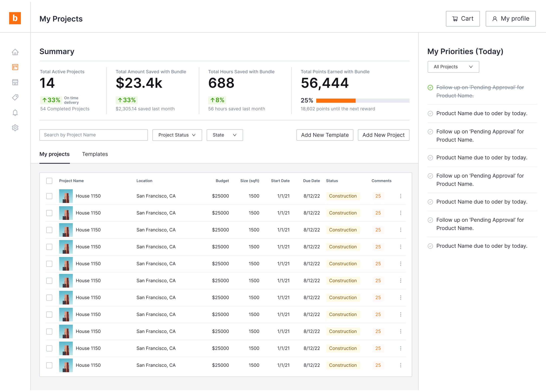Sort by the Start Date column header
Screen dimensions: 546x392
[280, 181]
